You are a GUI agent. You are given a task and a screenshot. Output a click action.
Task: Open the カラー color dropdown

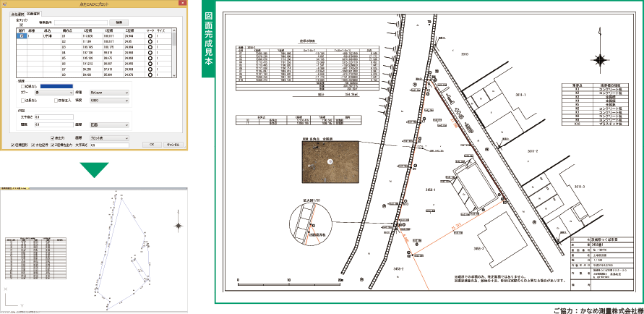point(55,93)
